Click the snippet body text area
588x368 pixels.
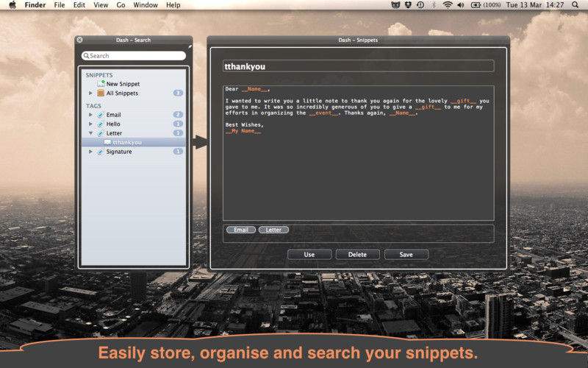(x=358, y=153)
